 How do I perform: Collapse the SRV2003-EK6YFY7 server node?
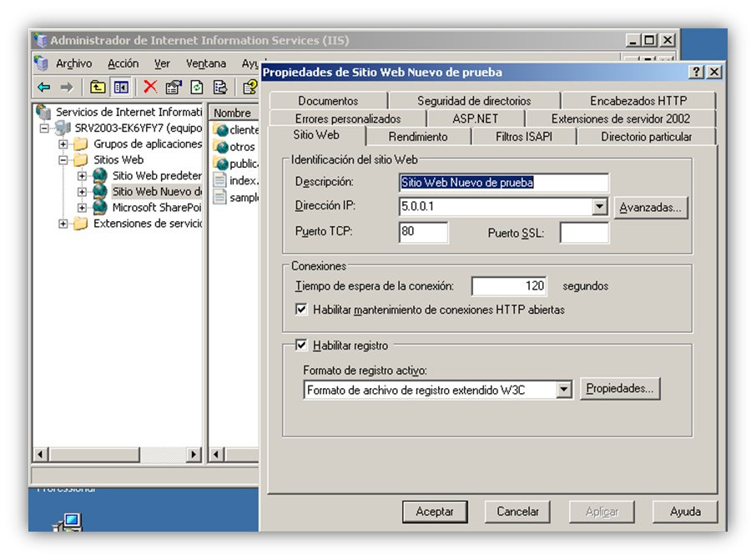(x=44, y=129)
